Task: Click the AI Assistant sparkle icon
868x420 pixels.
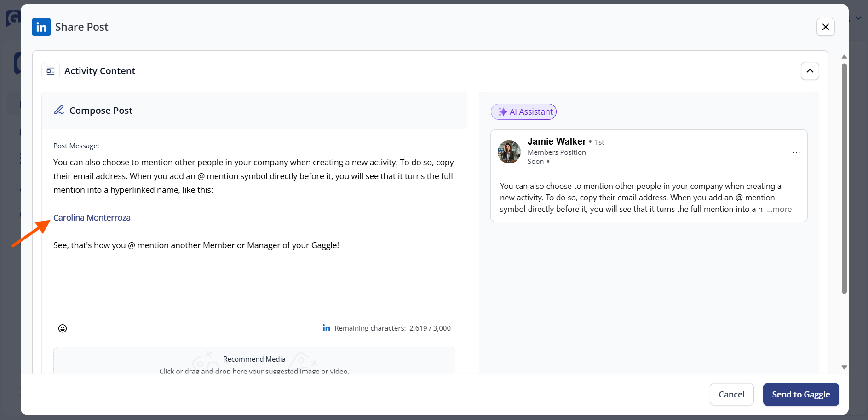Action: click(x=502, y=111)
